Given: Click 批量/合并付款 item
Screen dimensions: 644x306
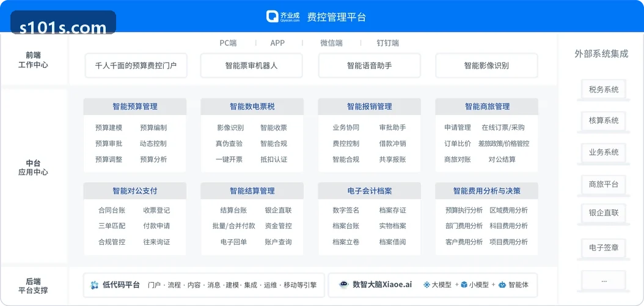Looking at the screenshot, I should point(233,226).
